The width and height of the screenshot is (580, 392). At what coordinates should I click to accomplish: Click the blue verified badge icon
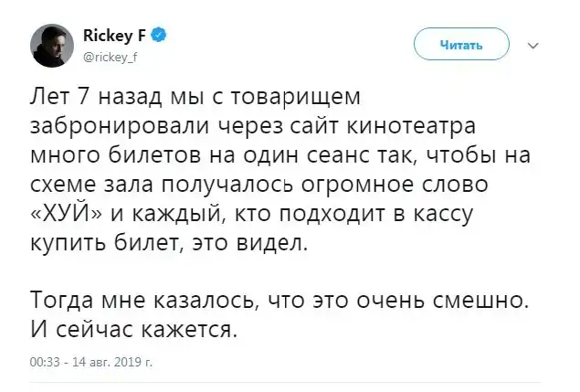point(158,37)
